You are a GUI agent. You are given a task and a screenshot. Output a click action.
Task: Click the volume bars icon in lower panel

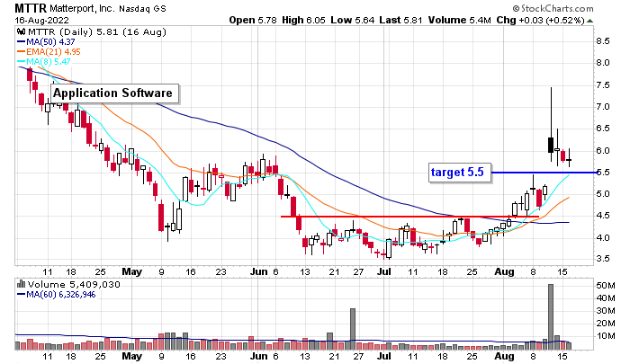(x=21, y=285)
